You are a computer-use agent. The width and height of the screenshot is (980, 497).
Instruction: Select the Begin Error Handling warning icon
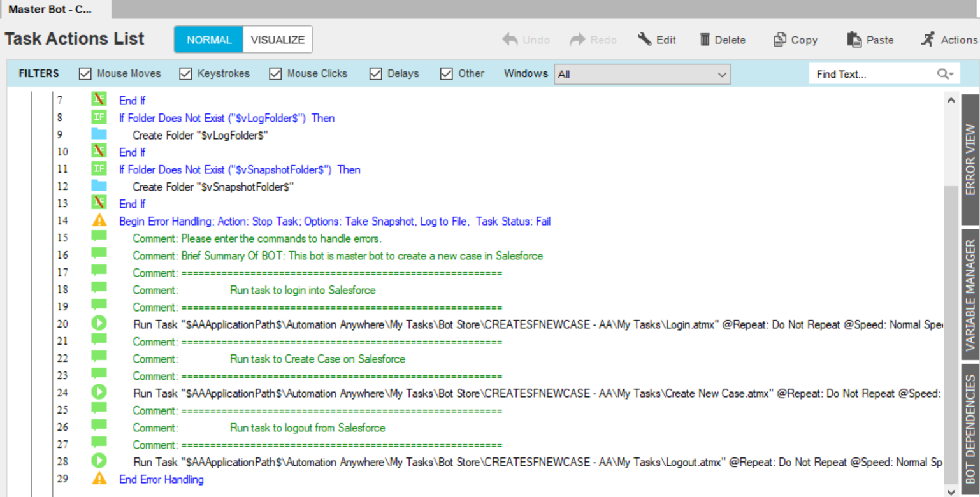pos(99,221)
